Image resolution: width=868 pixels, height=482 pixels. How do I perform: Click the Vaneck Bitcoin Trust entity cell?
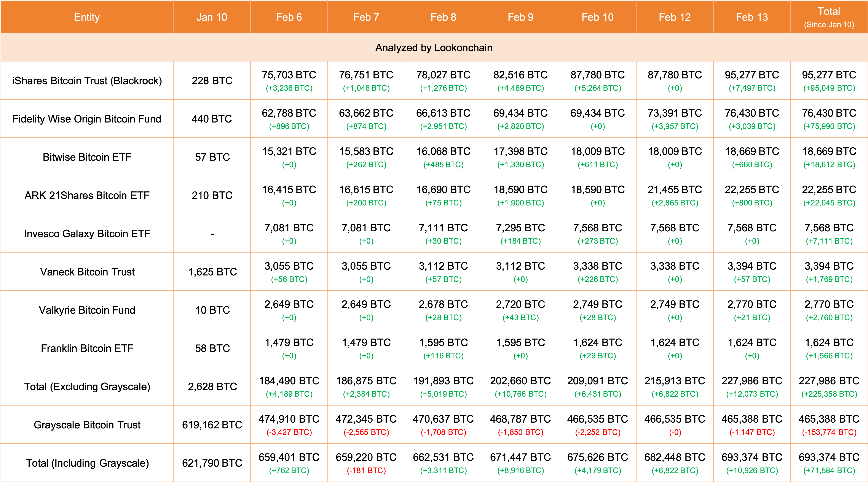click(x=87, y=272)
